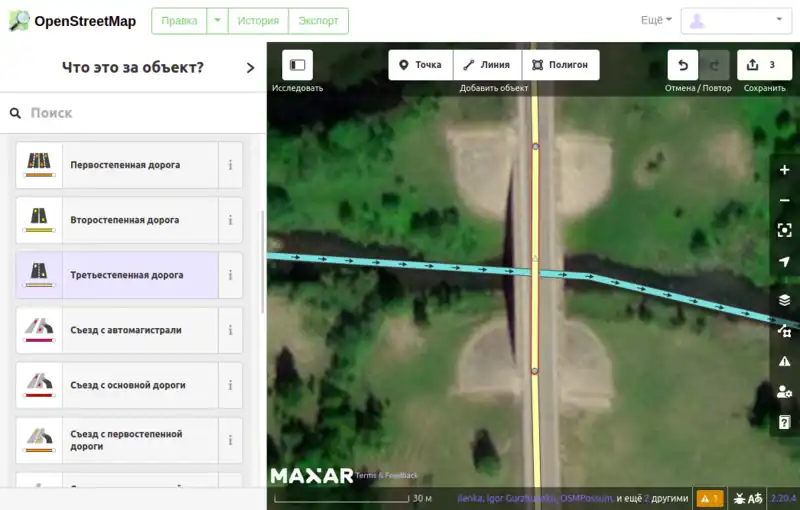Show my location on map
This screenshot has width=800, height=510.
tap(784, 261)
